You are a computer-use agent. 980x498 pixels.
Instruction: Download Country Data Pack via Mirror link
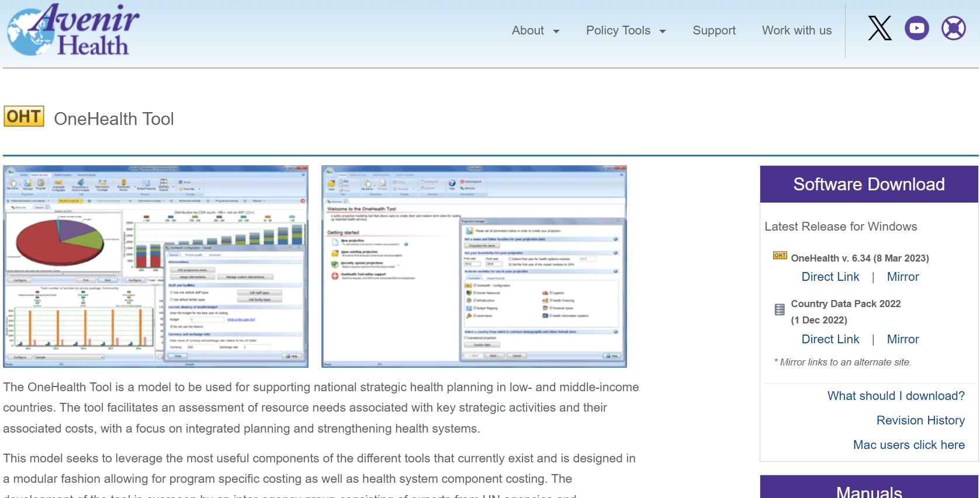tap(903, 339)
